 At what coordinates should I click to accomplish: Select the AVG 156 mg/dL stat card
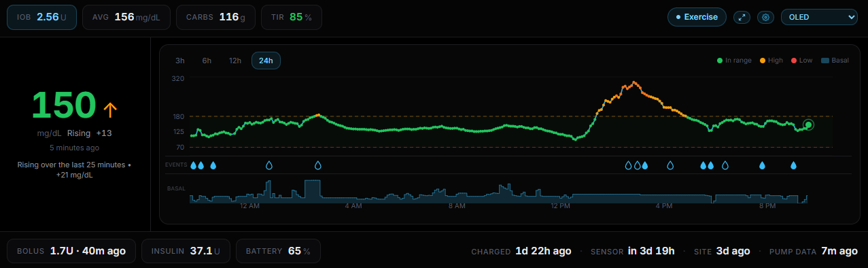(x=126, y=17)
